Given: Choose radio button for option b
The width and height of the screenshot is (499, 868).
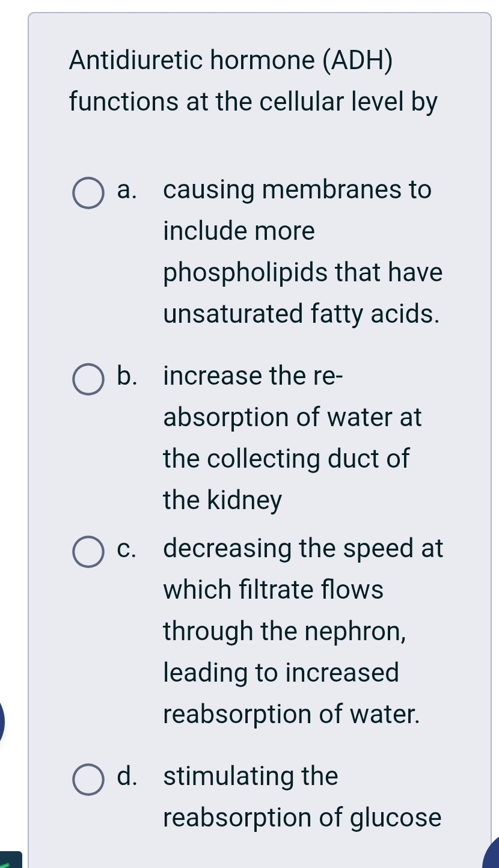Looking at the screenshot, I should [88, 379].
